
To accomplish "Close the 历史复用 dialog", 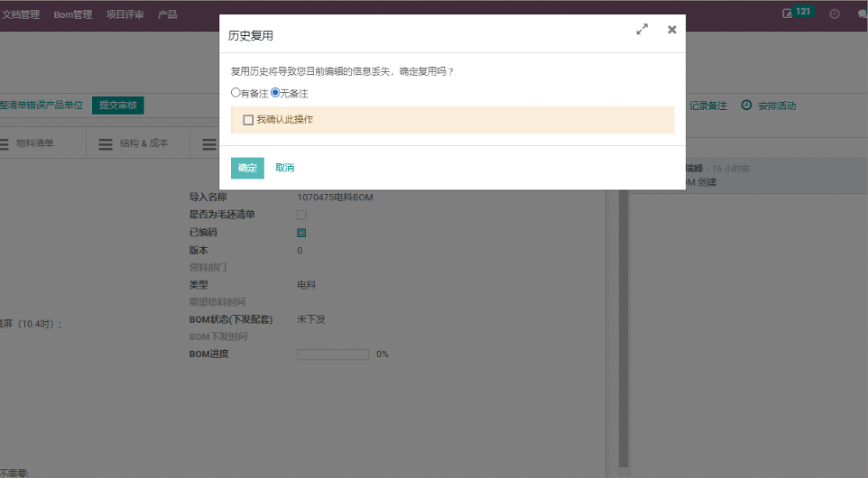I will (671, 30).
